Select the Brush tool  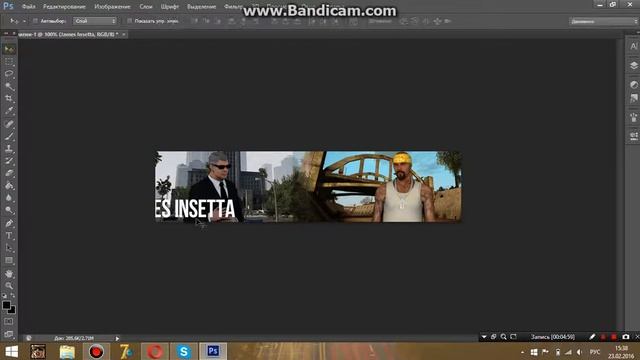(x=9, y=136)
